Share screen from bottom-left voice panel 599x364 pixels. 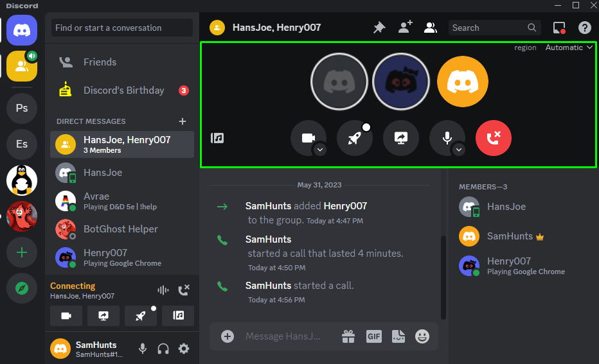[103, 316]
